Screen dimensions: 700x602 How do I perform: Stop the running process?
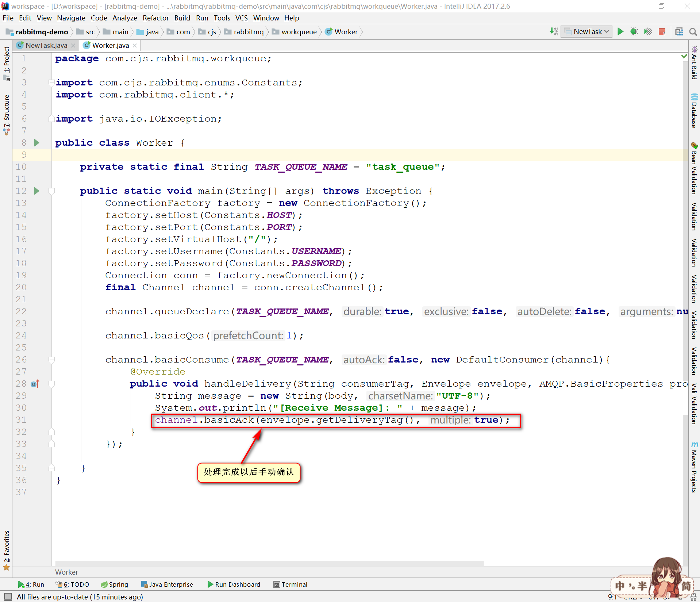[662, 32]
